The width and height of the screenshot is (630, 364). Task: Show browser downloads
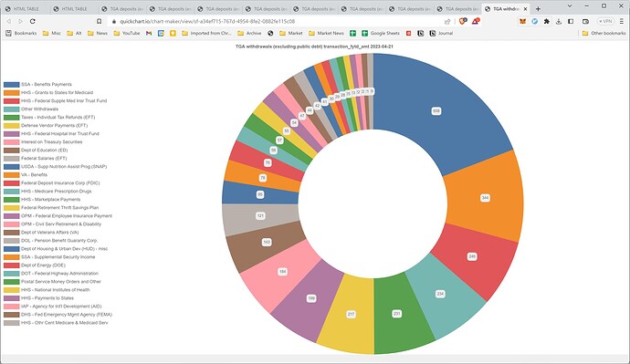click(559, 21)
